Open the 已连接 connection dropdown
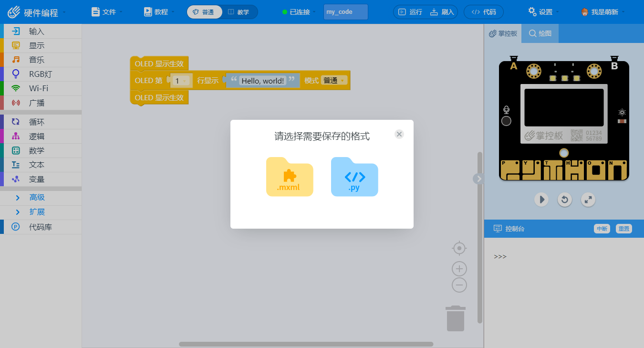 tap(299, 12)
